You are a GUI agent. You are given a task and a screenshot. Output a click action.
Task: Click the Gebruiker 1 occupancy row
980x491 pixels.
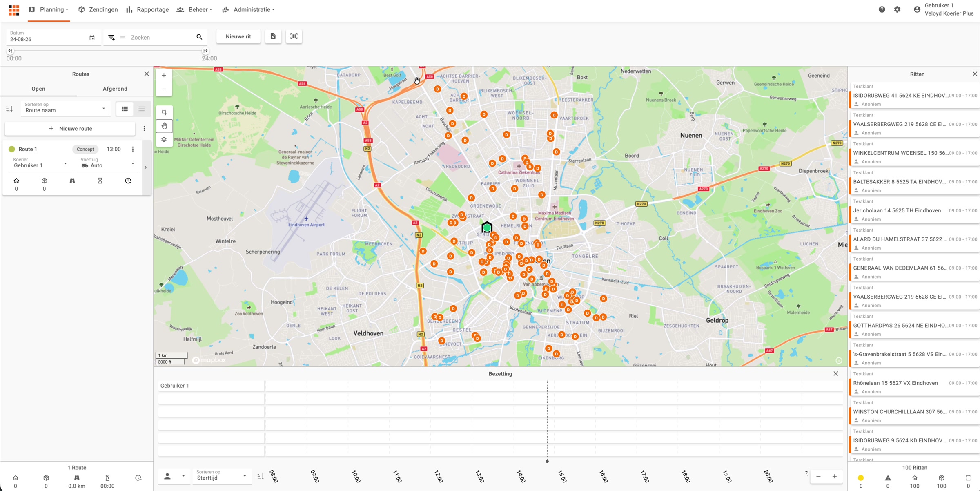point(500,386)
